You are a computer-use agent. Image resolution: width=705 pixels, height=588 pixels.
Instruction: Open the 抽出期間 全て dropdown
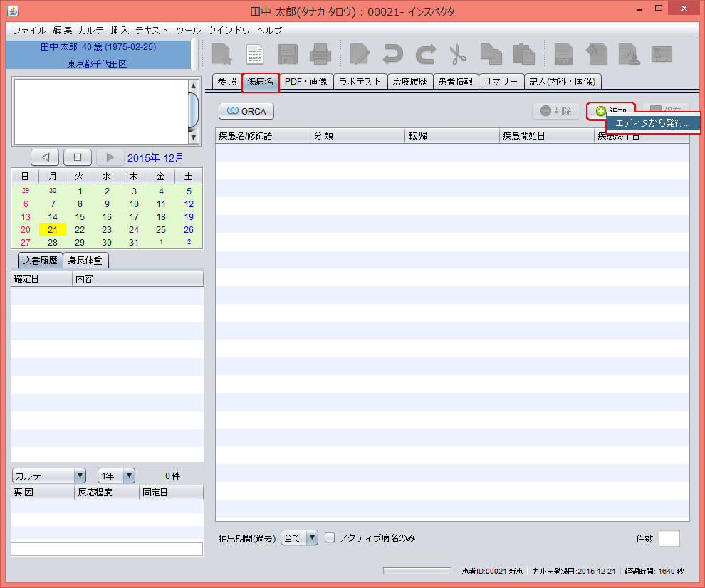tap(299, 538)
